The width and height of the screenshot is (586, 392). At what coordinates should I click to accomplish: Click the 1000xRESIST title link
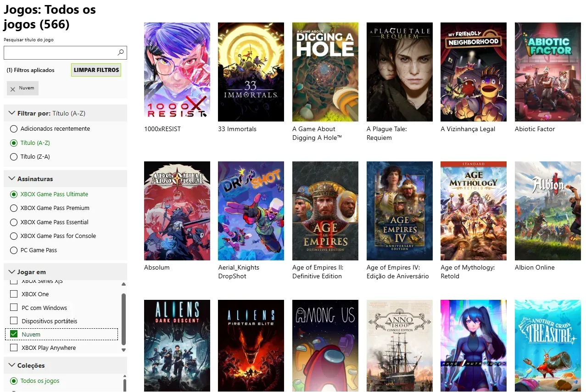click(162, 129)
